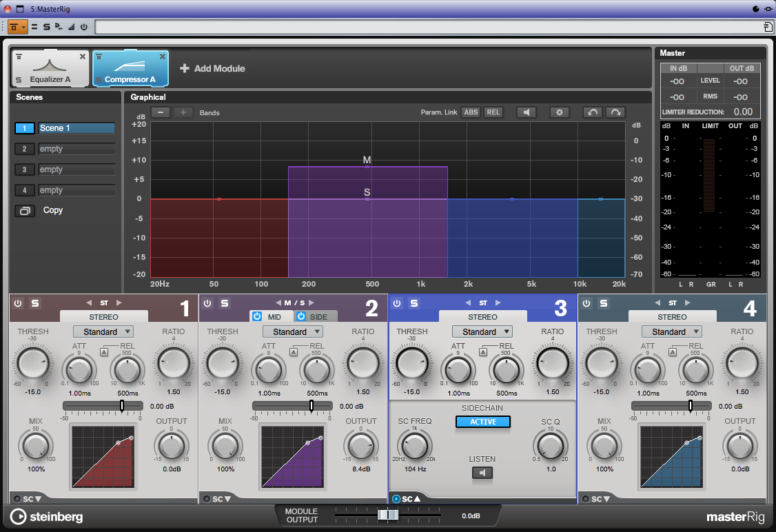This screenshot has width=776, height=532.
Task: Adjust the MODULE OUTPUT slider
Action: 388,515
